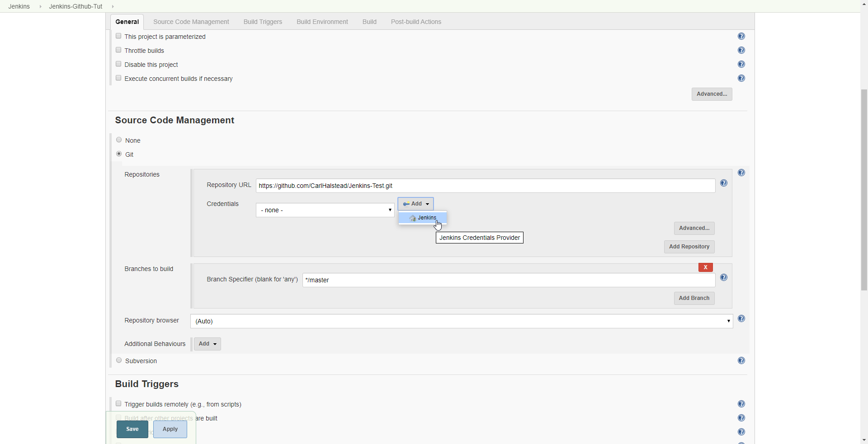Click the Add Repository button
This screenshot has width=868, height=444.
tap(689, 247)
